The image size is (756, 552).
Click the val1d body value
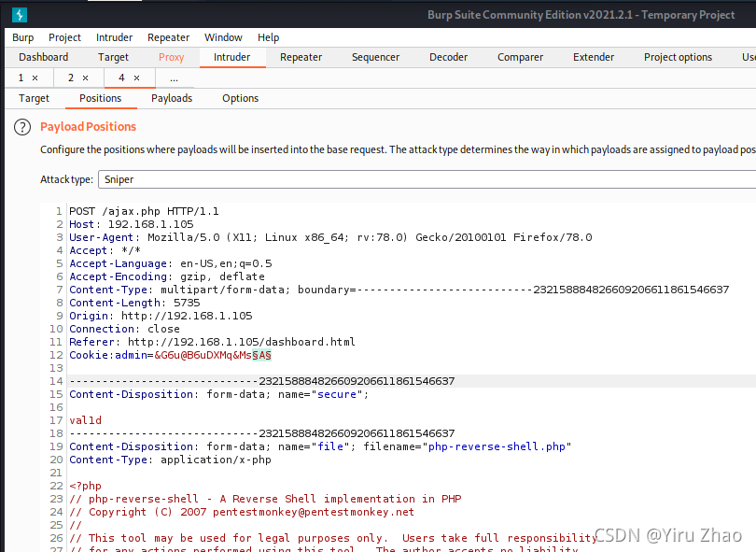point(85,420)
